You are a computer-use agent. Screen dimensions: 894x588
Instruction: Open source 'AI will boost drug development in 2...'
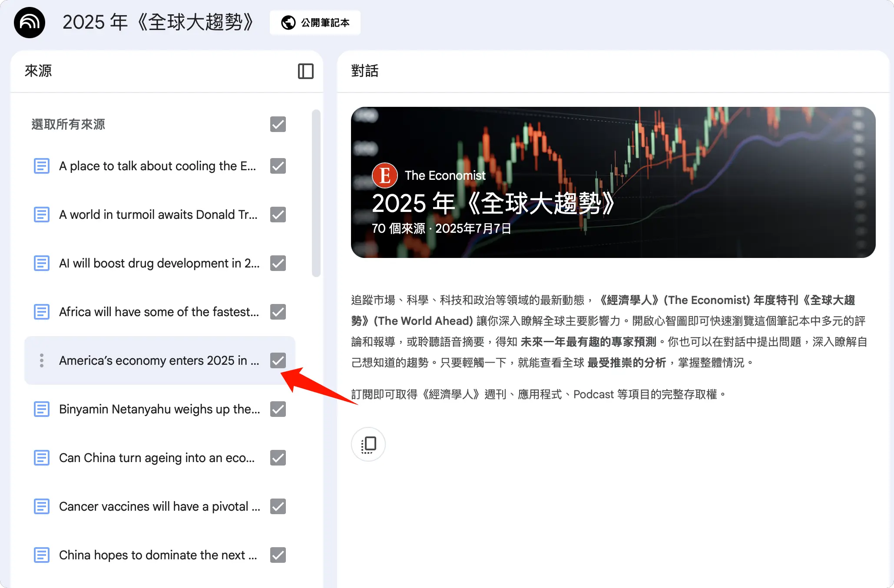[159, 263]
